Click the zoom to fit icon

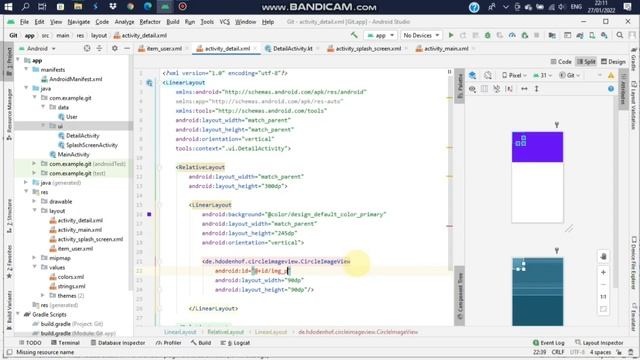tap(603, 309)
